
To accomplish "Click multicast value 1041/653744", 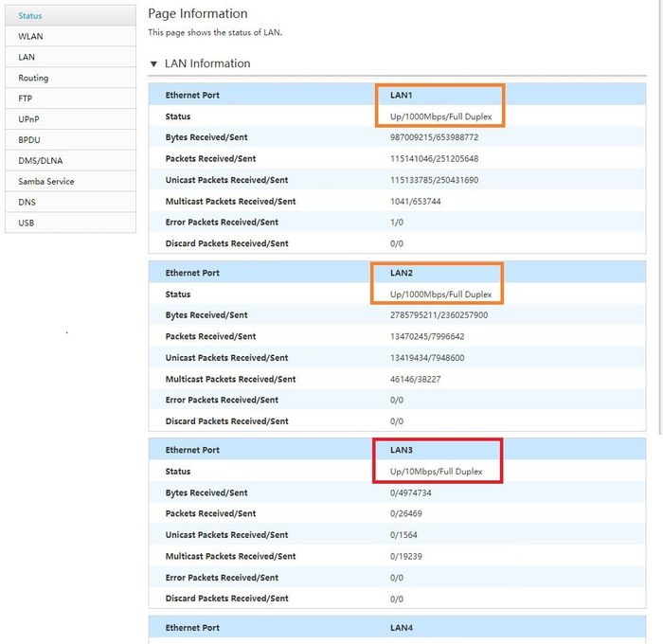I will (x=415, y=202).
